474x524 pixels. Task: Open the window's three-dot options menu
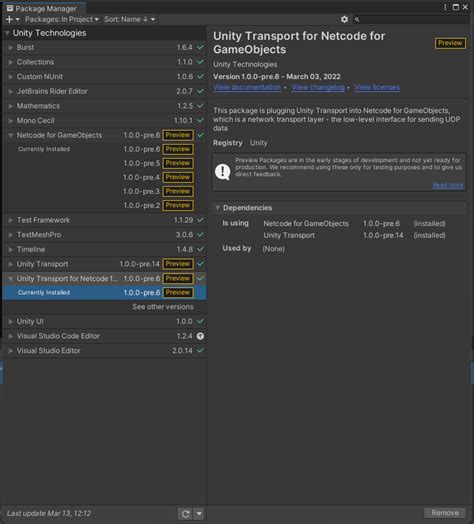[445, 7]
